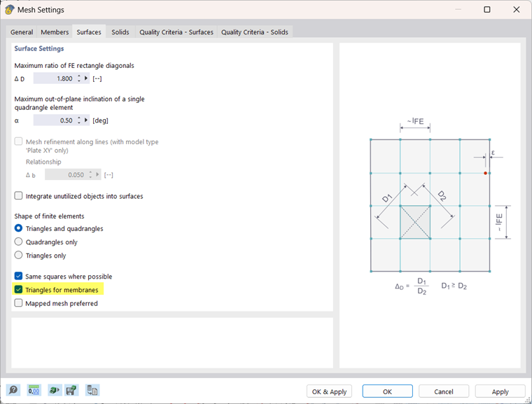Close the Mesh Settings dialog
The height and width of the screenshot is (404, 532).
(517, 10)
